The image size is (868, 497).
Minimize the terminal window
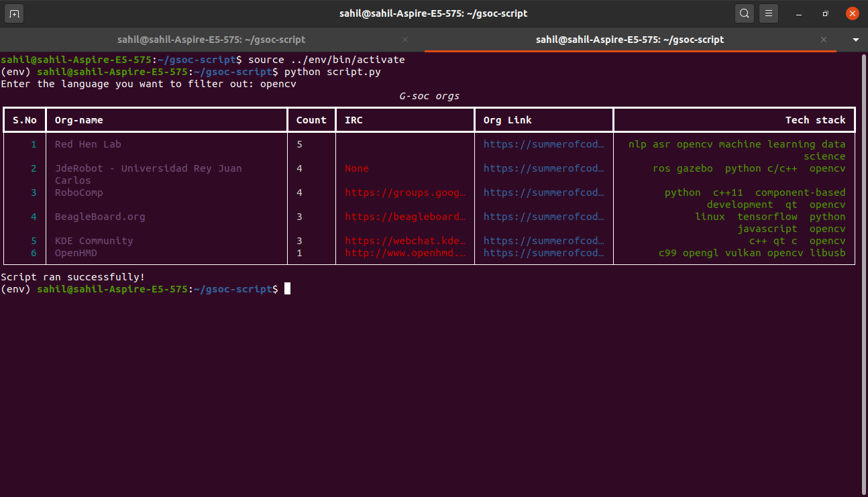point(799,13)
